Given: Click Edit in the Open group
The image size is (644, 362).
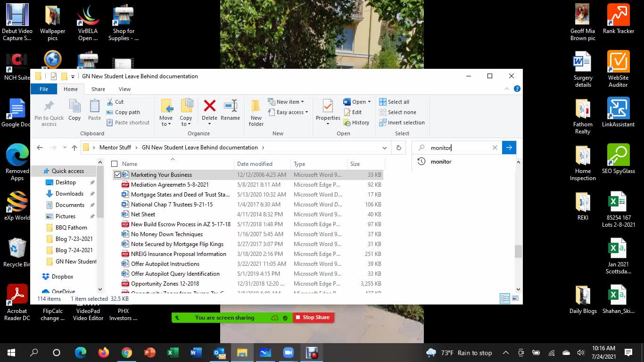Looking at the screenshot, I should (353, 112).
